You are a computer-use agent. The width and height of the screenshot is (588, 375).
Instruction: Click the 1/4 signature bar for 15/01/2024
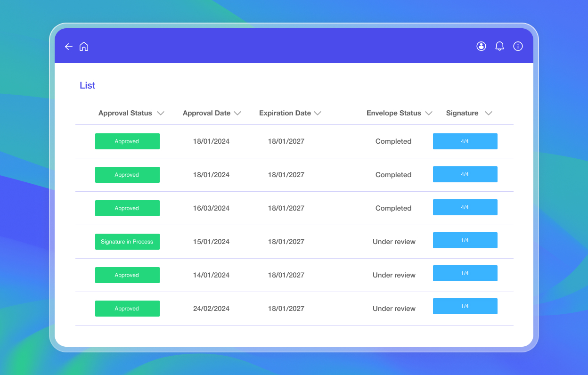click(x=465, y=240)
